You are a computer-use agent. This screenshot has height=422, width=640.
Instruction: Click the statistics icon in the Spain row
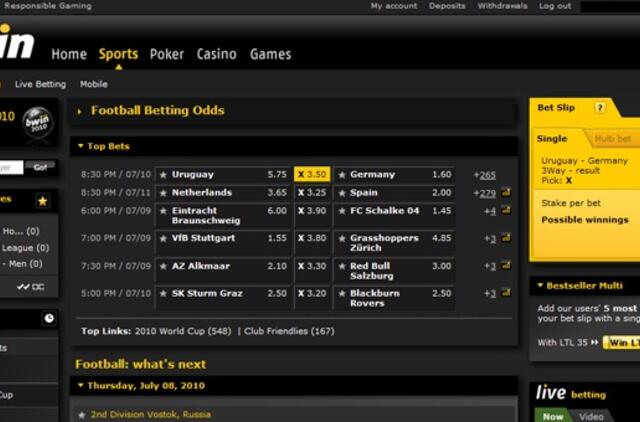click(x=506, y=192)
